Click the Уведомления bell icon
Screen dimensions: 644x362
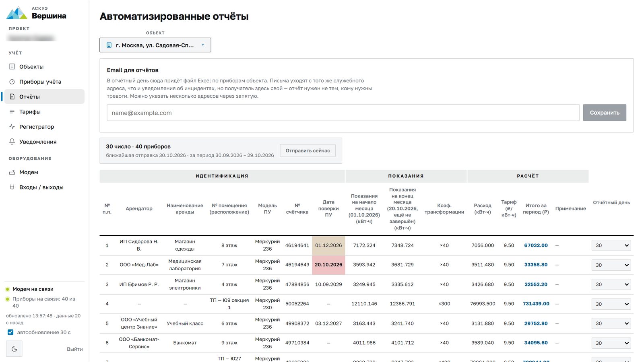pos(12,142)
